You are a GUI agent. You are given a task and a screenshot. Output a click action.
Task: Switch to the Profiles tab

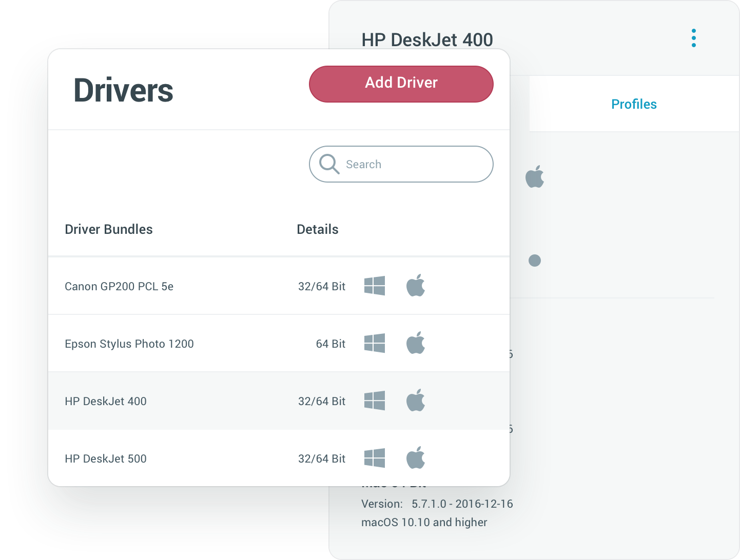634,104
